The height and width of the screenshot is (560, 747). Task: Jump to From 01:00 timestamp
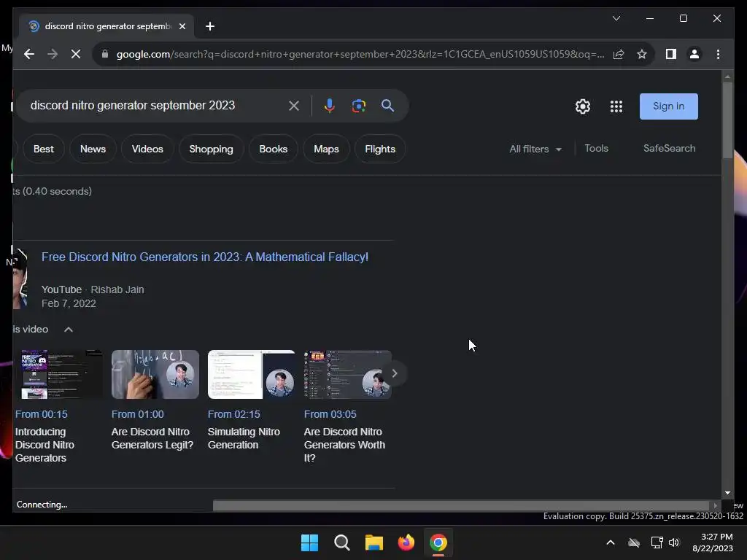pos(138,414)
